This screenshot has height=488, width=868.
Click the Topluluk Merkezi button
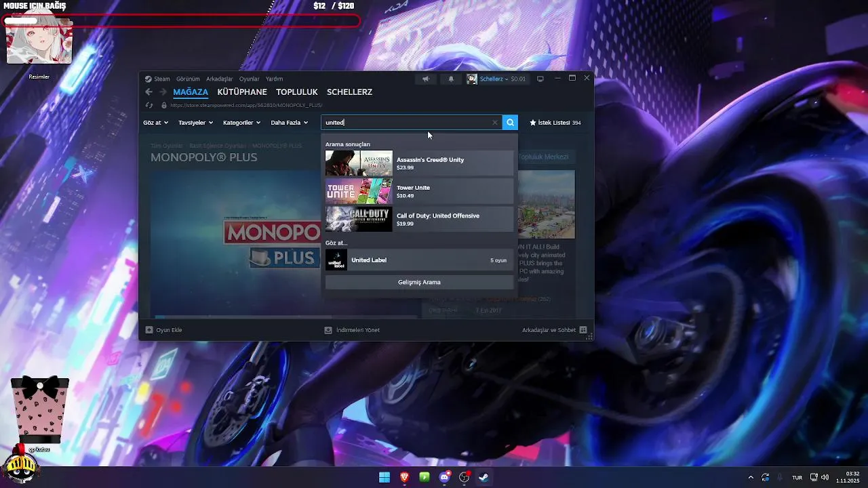coord(547,157)
